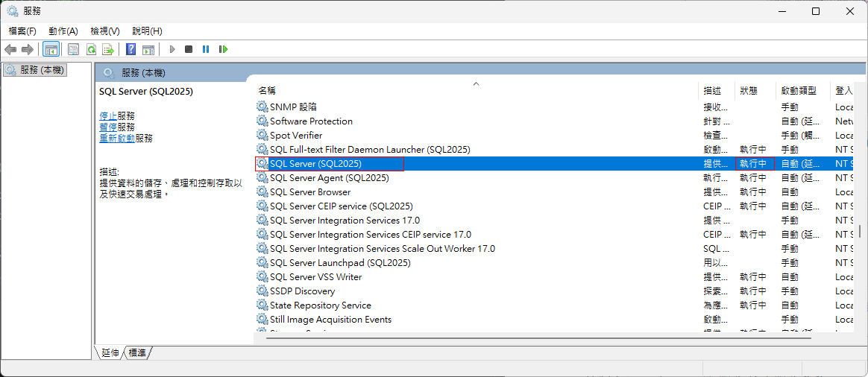
Task: Click the Back arrow toolbar icon
Action: tap(10, 50)
